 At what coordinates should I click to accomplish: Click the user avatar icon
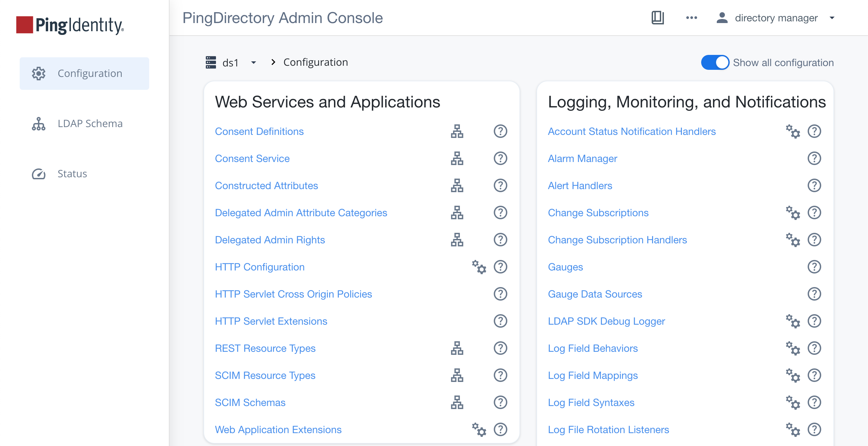tap(722, 18)
